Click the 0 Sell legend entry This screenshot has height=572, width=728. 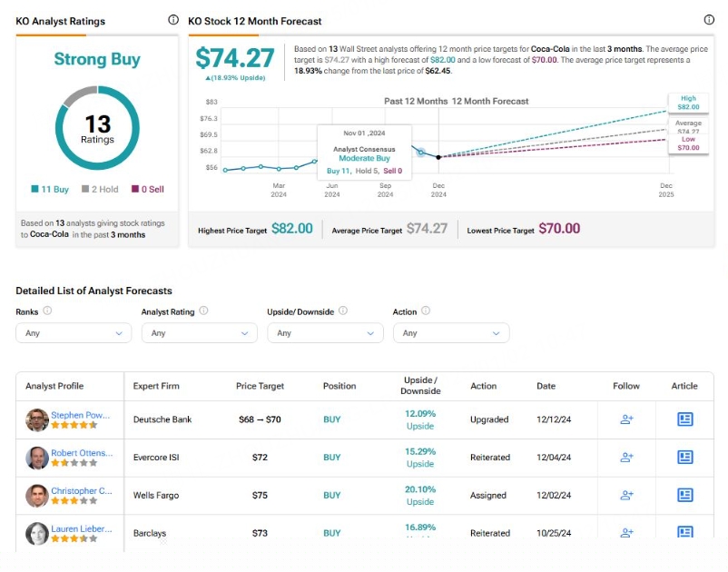(x=148, y=189)
